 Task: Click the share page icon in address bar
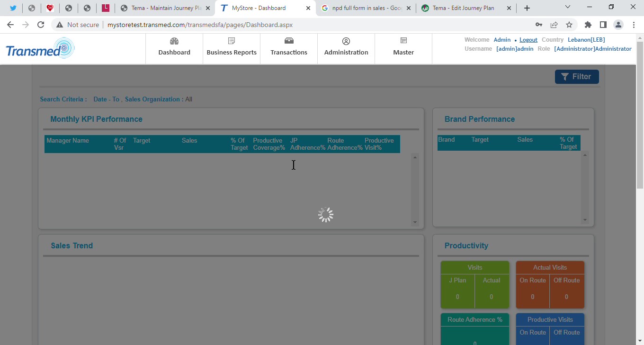[x=554, y=25]
